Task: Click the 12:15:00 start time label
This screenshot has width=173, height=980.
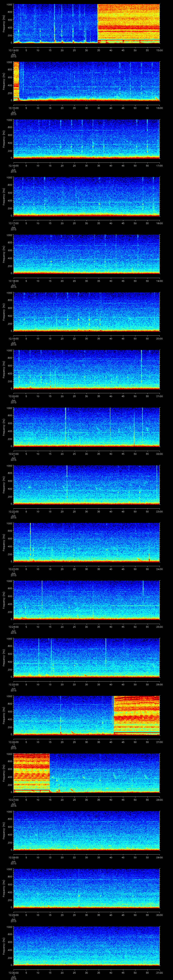Action: pyautogui.click(x=14, y=108)
